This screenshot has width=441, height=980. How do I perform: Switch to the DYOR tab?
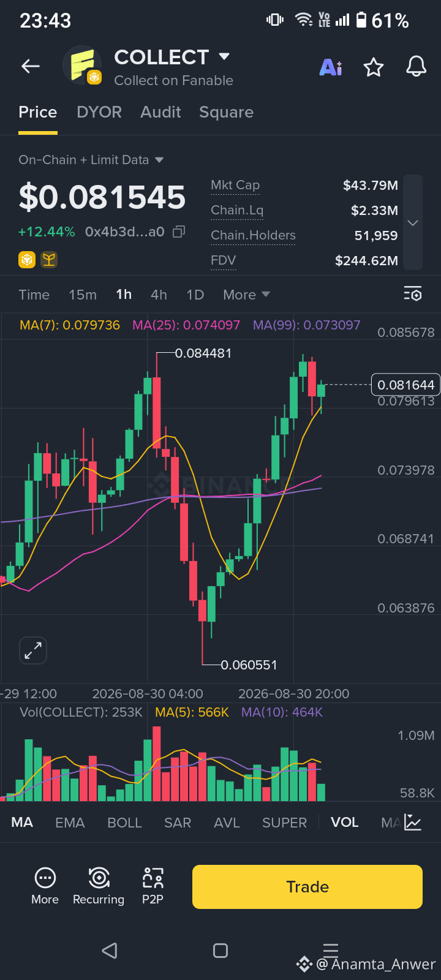[99, 112]
